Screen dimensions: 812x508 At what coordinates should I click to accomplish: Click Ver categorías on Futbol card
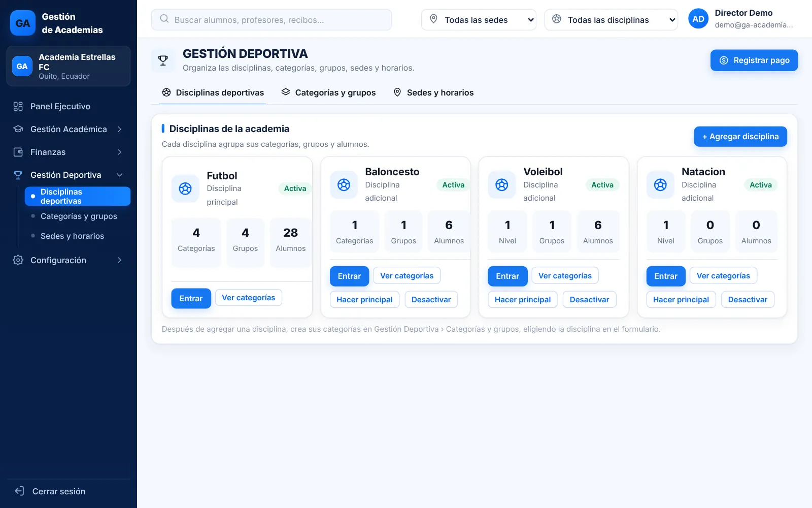(249, 298)
